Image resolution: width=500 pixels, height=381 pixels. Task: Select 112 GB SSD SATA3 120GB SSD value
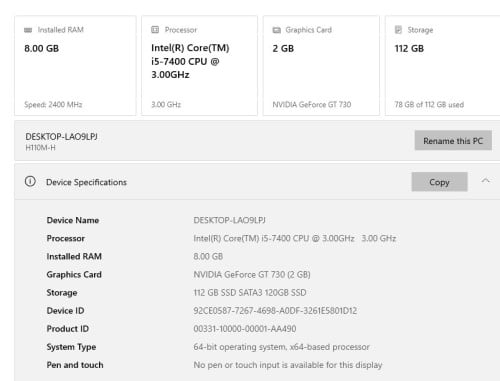[x=250, y=293]
